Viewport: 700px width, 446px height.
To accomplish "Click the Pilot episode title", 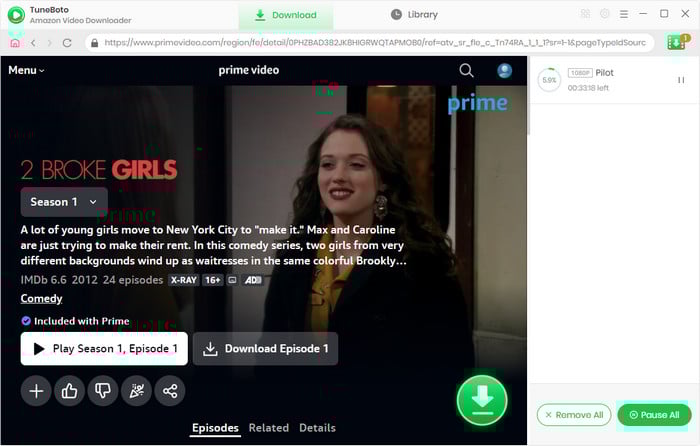I will pos(604,73).
